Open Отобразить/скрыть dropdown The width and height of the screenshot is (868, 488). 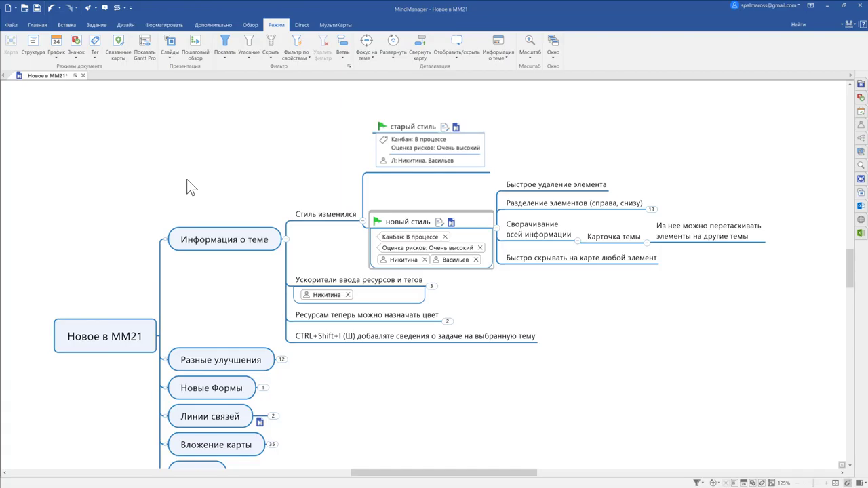coord(456,45)
